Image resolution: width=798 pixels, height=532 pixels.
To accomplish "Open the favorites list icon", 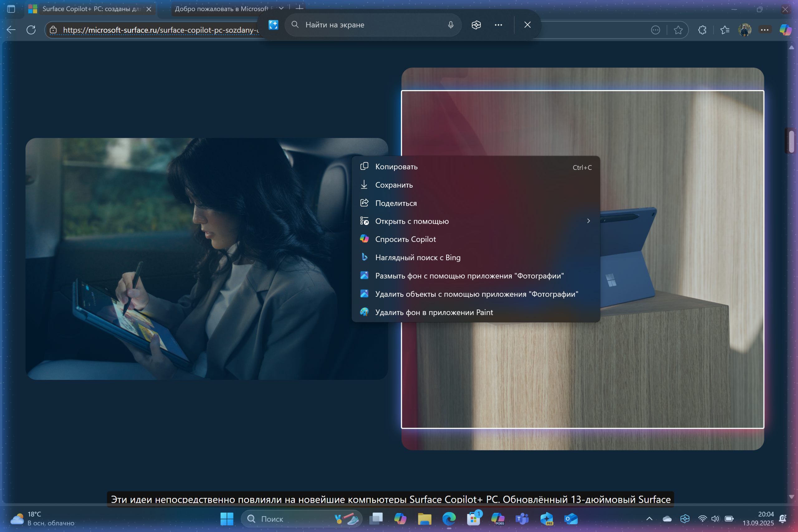I will [725, 30].
